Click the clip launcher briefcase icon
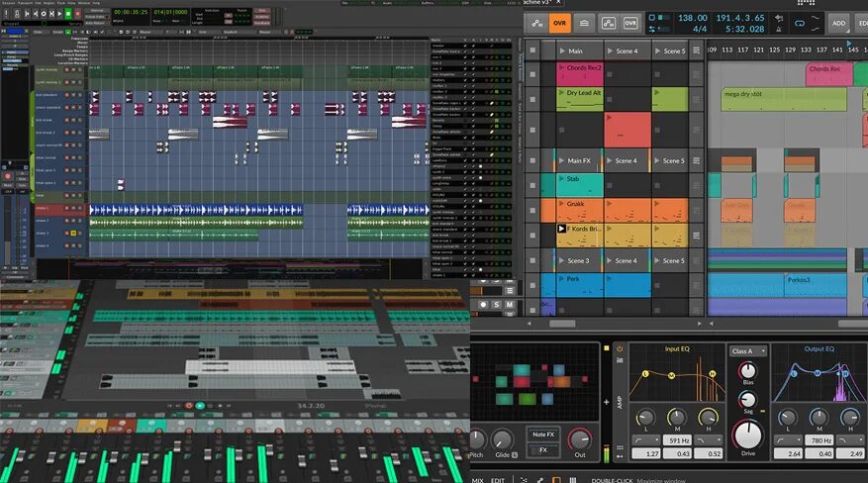Screen dimensions: 868x483 coord(584,23)
